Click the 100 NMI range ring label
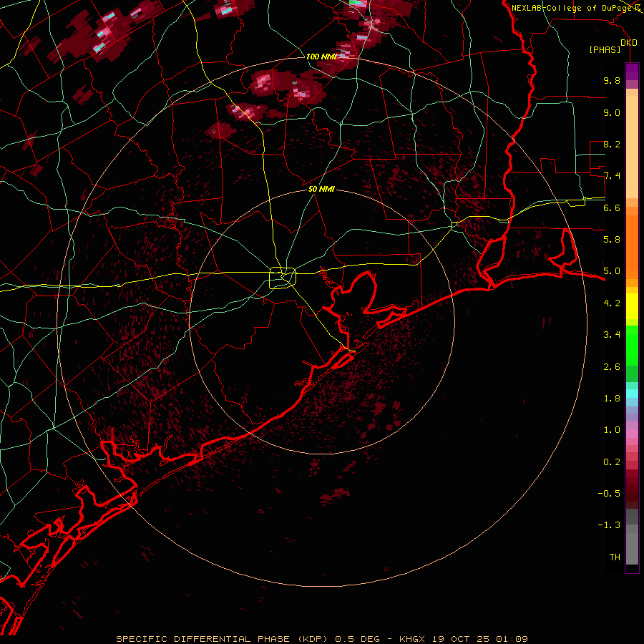 click(x=321, y=57)
